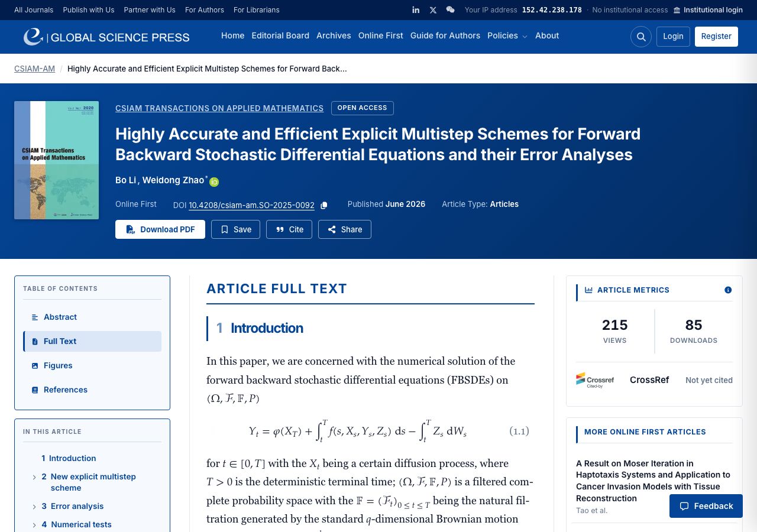Open Guide for Authors page
This screenshot has height=532, width=757.
point(445,35)
